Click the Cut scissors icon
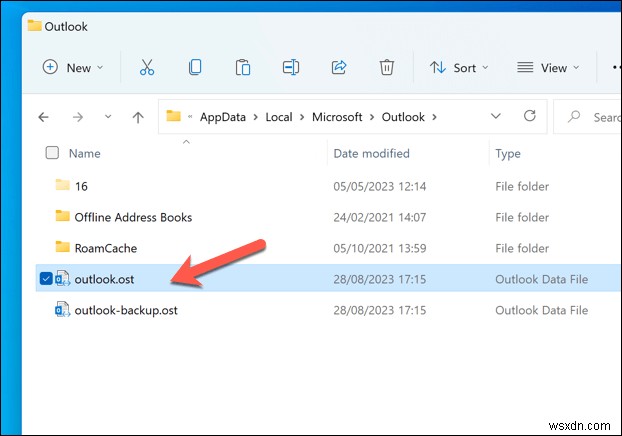Image resolution: width=622 pixels, height=436 pixels. (x=147, y=67)
